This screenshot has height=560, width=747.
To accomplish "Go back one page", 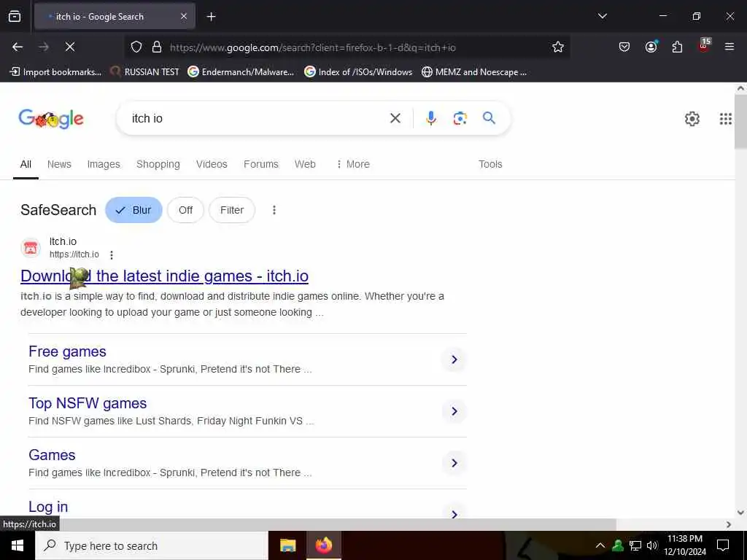I will click(x=18, y=47).
